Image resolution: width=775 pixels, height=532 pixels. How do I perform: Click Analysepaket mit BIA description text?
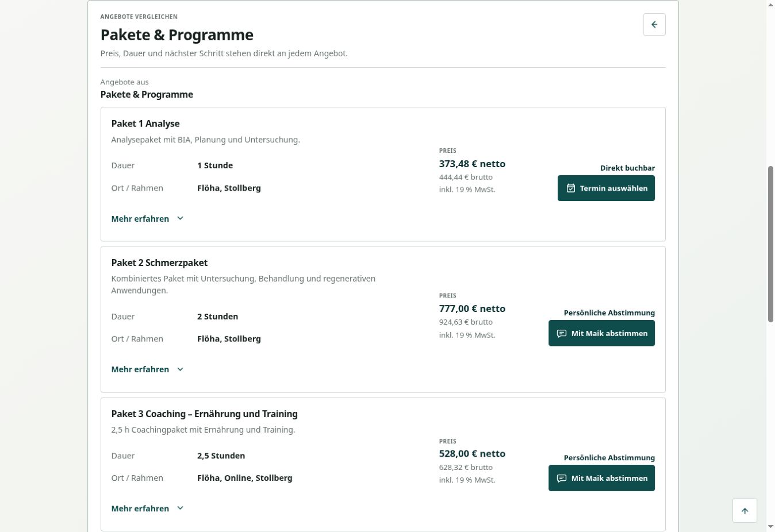[x=205, y=140]
